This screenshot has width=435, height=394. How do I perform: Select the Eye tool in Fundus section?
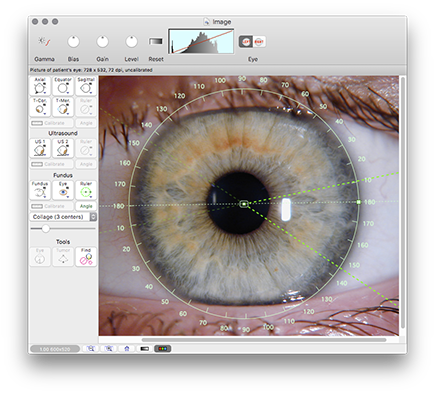63,190
